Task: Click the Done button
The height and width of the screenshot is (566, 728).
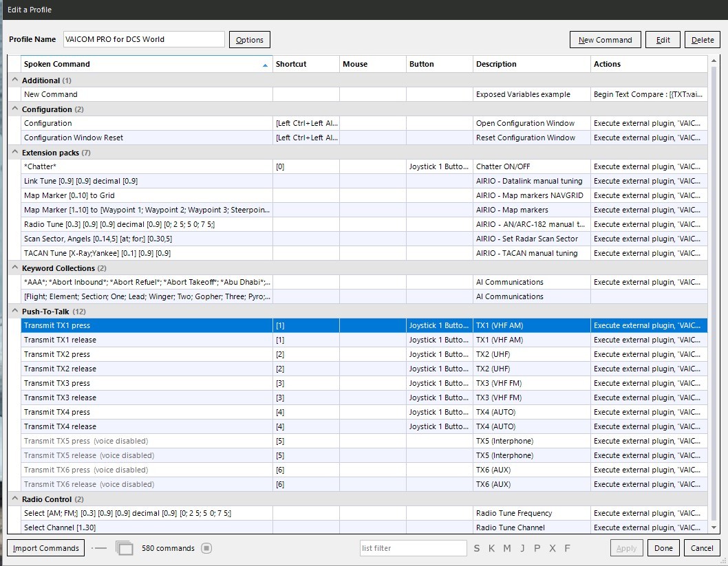Action: coord(663,548)
